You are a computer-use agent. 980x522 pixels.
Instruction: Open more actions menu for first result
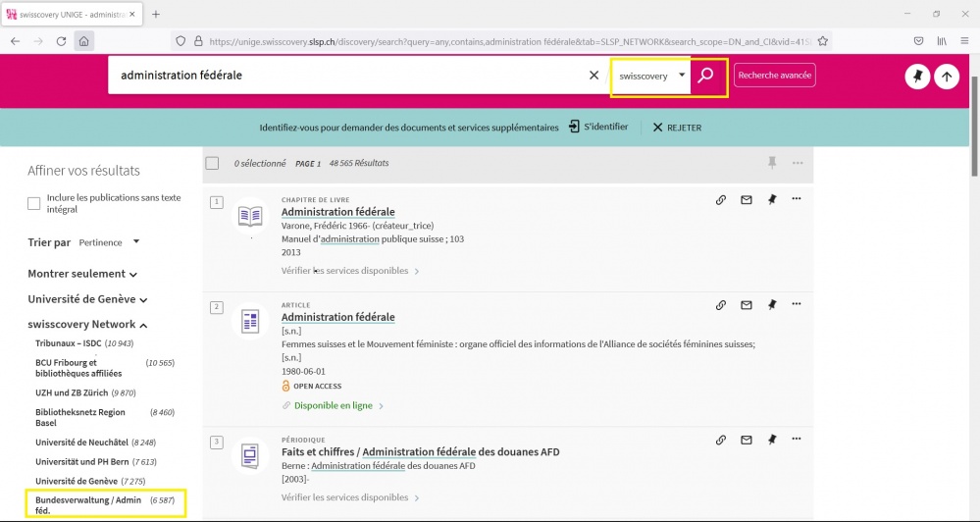[797, 199]
